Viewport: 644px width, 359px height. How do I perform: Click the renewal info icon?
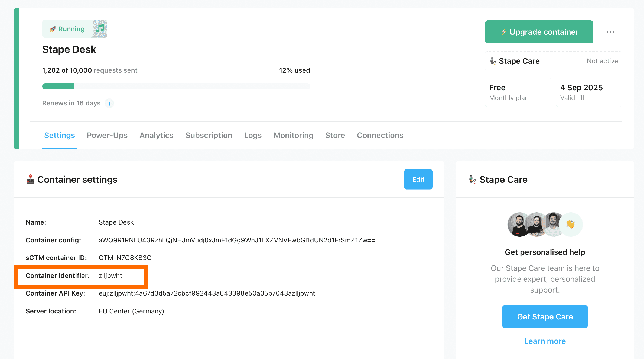click(109, 103)
